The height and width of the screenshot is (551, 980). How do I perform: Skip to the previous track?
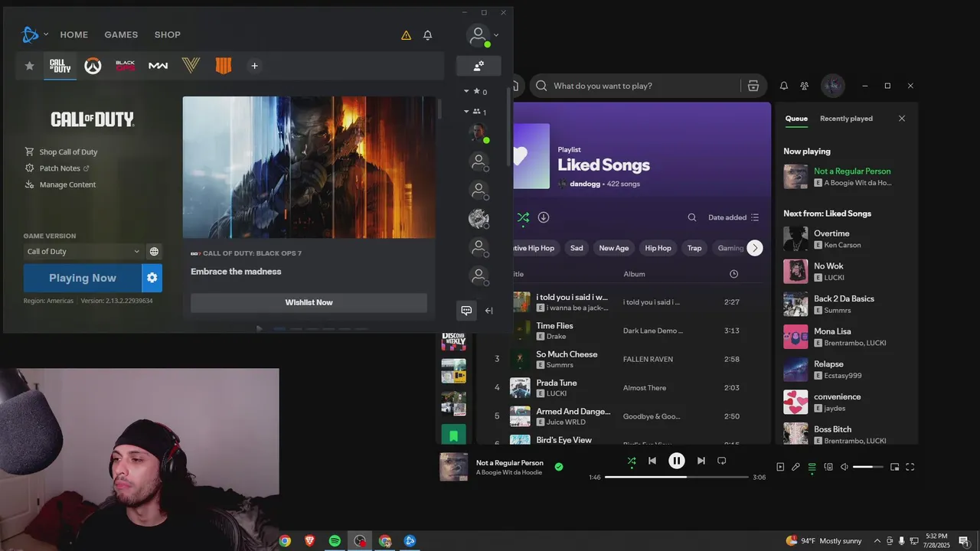(x=652, y=461)
